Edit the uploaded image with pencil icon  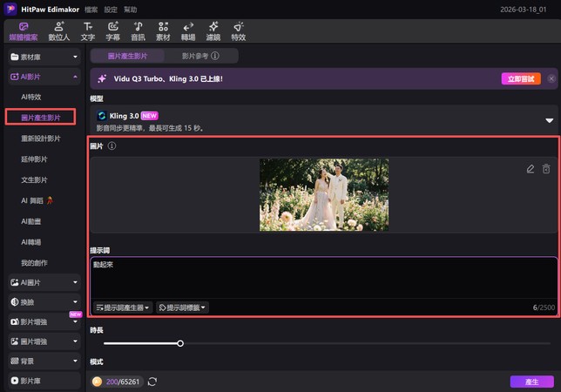tap(531, 169)
